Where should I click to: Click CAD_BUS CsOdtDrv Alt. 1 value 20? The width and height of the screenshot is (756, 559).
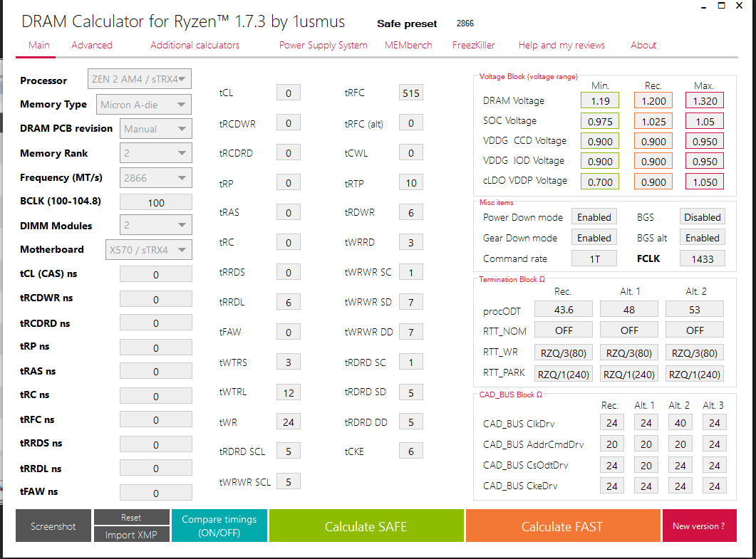coord(646,465)
